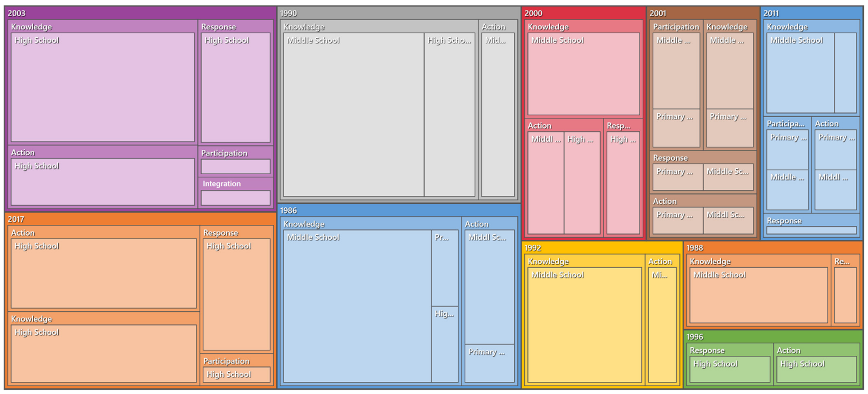This screenshot has height=394, width=868.
Task: Click the 1990 Action group label
Action: pos(493,27)
